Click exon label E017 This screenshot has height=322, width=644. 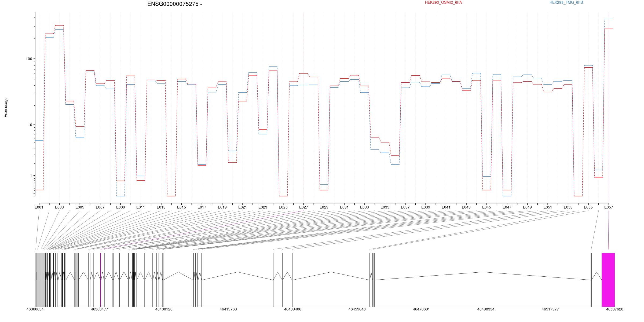coord(202,207)
